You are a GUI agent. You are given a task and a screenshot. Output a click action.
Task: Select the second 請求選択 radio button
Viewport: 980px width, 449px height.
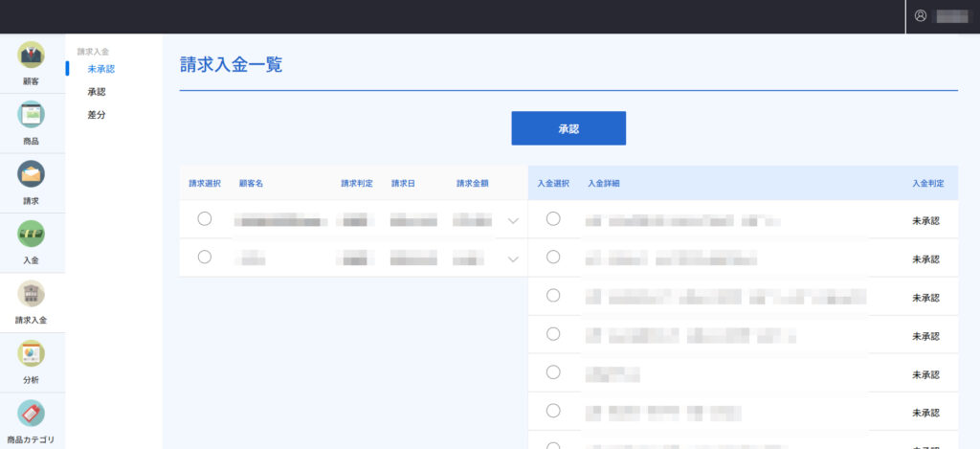[204, 257]
